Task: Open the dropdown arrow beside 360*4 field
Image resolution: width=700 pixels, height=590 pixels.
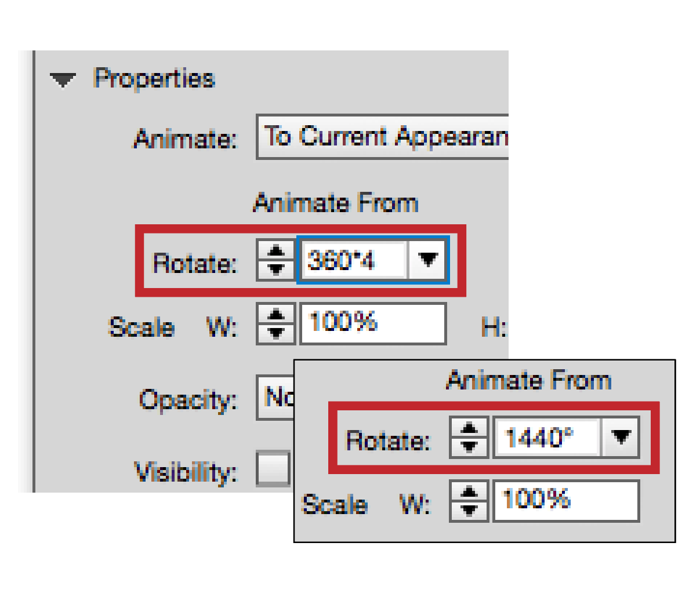Action: (x=428, y=260)
